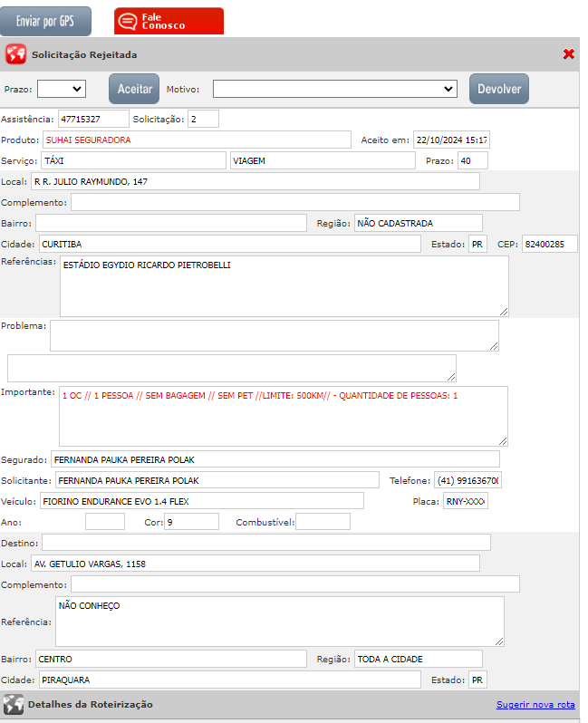Click the Detalhes da Roteirização globe icon
Screen dimensions: 588x723
point(13,704)
